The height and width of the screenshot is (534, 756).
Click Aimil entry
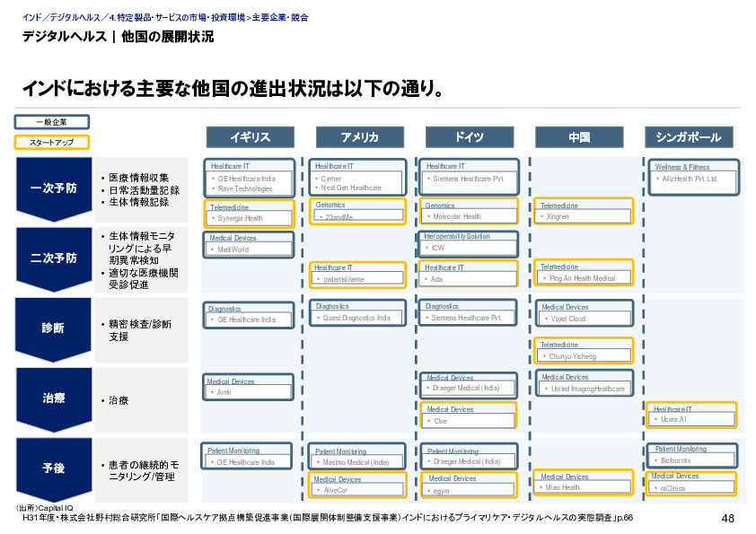tap(224, 392)
